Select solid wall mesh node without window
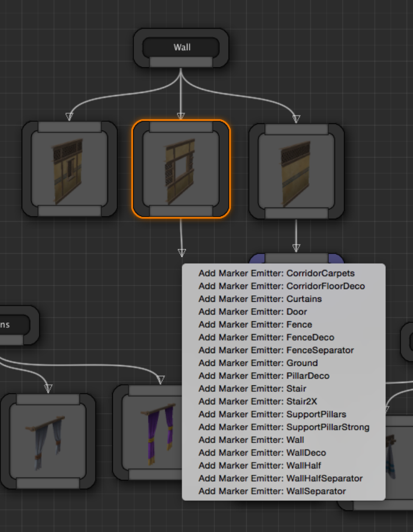The width and height of the screenshot is (413, 532). coord(297,172)
